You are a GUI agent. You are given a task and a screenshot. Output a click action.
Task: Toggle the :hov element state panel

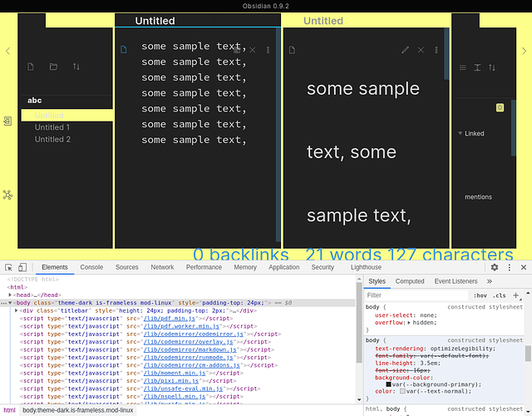480,295
